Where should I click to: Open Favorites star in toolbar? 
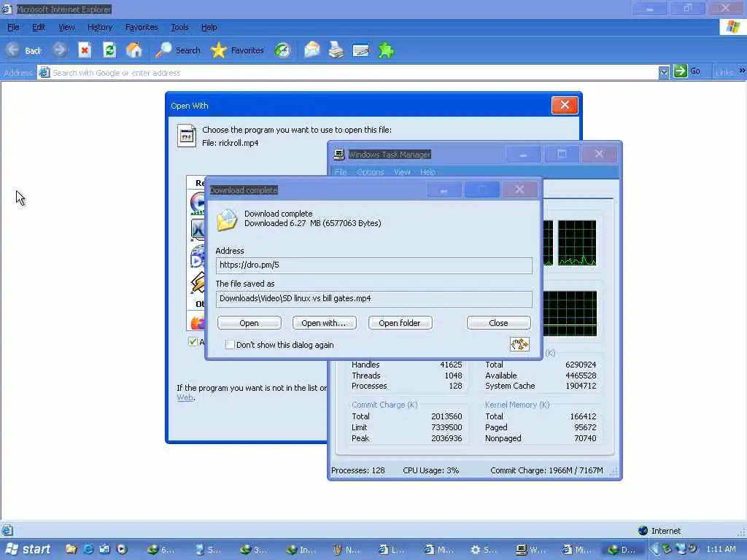coord(218,50)
